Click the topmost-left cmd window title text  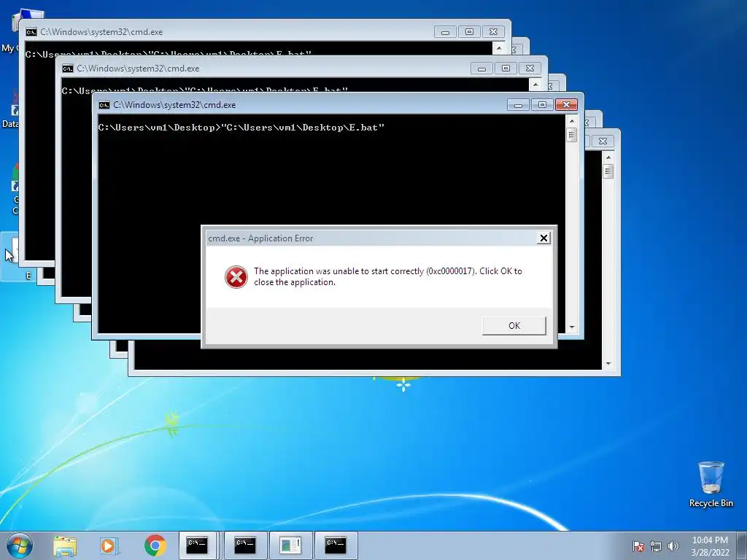[101, 32]
